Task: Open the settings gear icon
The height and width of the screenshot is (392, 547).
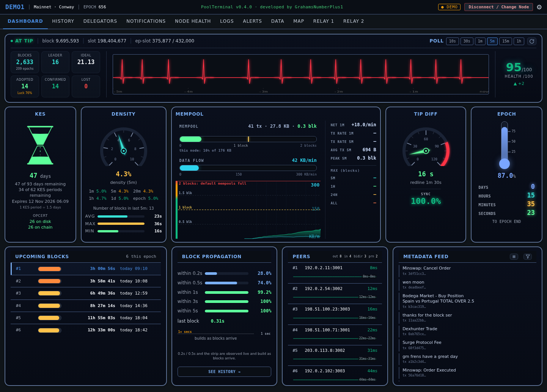Action: click(539, 7)
